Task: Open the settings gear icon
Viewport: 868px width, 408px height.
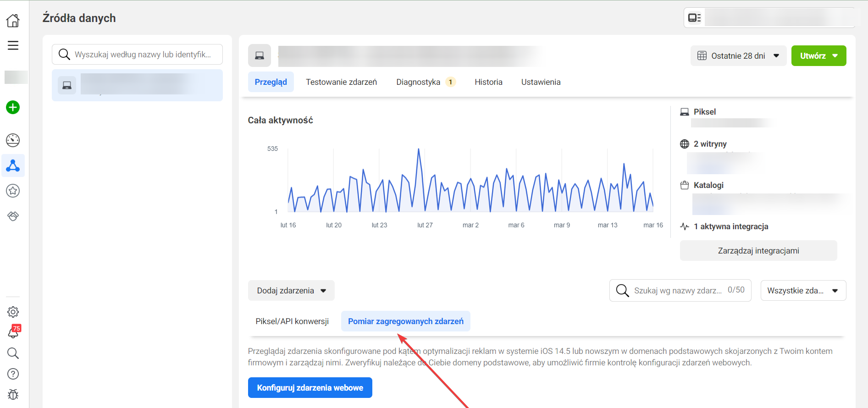Action: coord(13,312)
